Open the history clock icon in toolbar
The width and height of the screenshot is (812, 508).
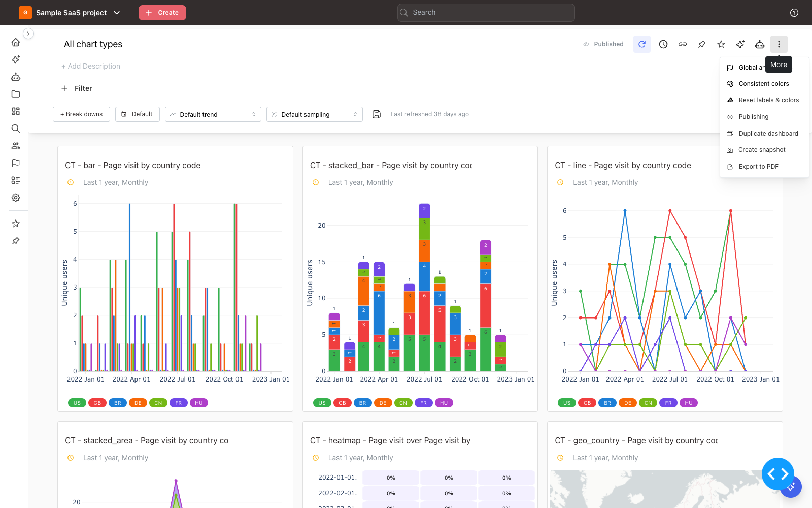click(663, 44)
